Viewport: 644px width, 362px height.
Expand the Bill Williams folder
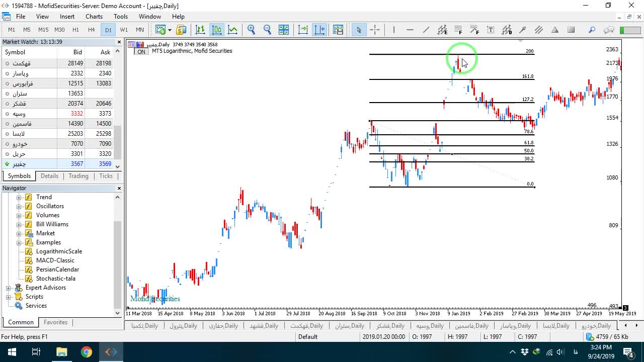19,224
